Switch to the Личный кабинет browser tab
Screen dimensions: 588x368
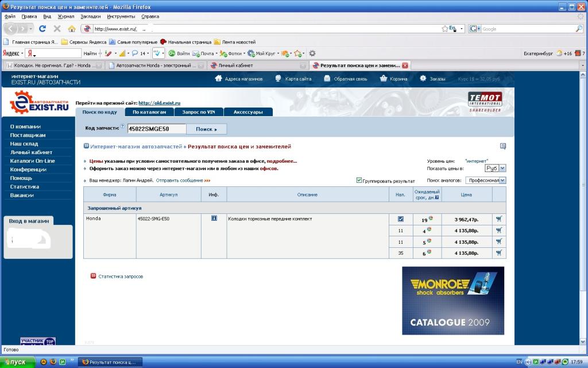click(257, 66)
